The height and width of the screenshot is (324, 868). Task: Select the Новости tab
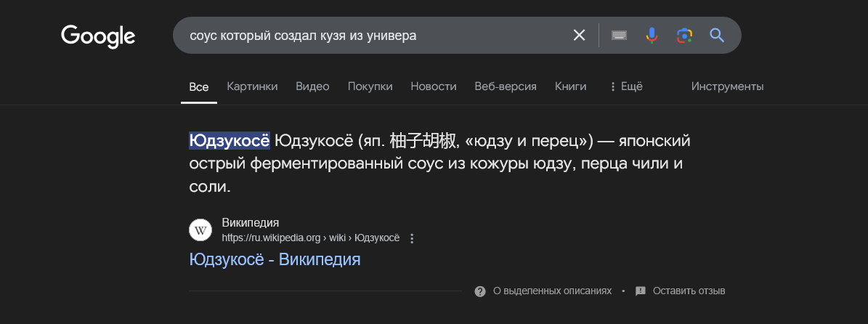434,86
